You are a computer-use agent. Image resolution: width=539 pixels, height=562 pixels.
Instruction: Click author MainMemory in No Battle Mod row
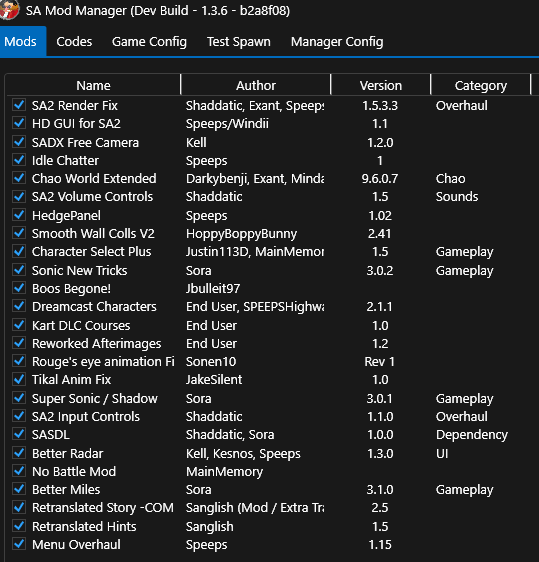[x=224, y=472]
